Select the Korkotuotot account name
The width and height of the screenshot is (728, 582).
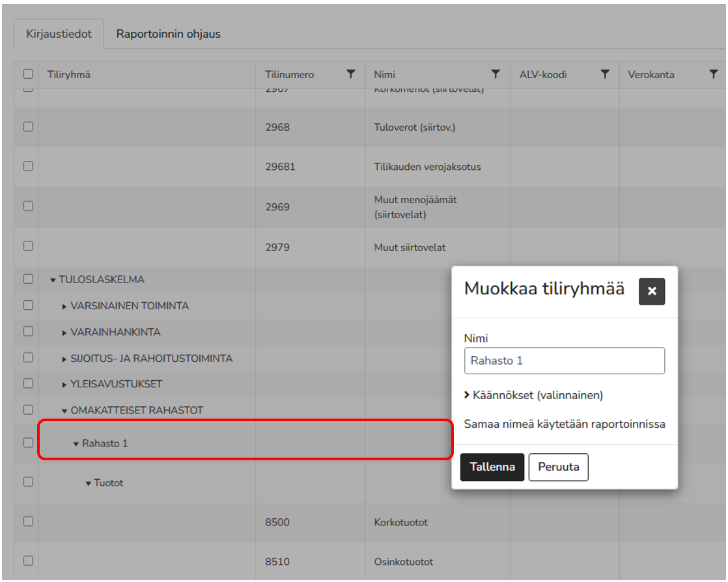coord(400,522)
